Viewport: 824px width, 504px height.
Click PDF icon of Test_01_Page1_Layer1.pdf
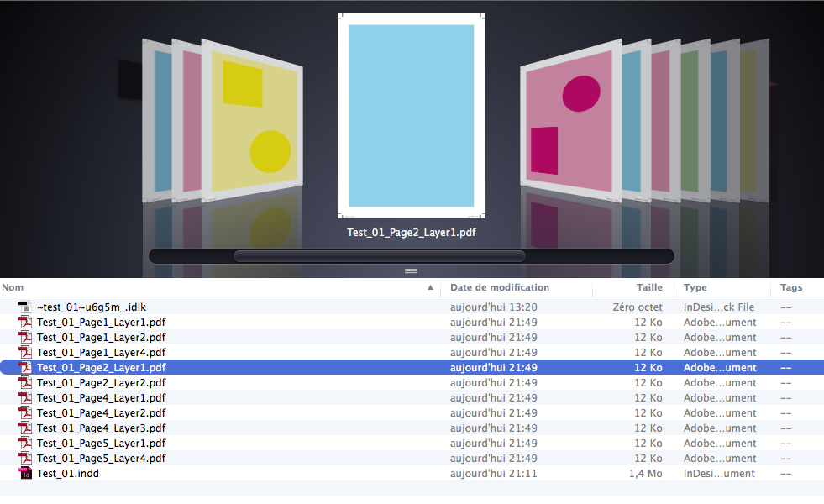click(24, 323)
